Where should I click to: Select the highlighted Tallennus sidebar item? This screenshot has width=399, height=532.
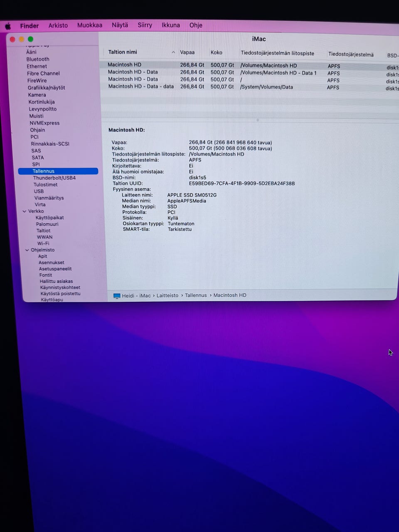[58, 171]
